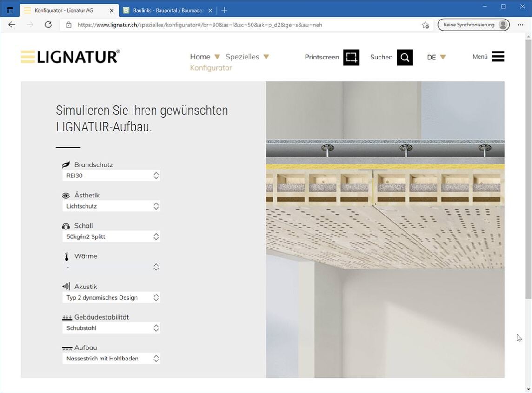532x393 pixels.
Task: Click the LIGNATUR logo
Action: 70,57
